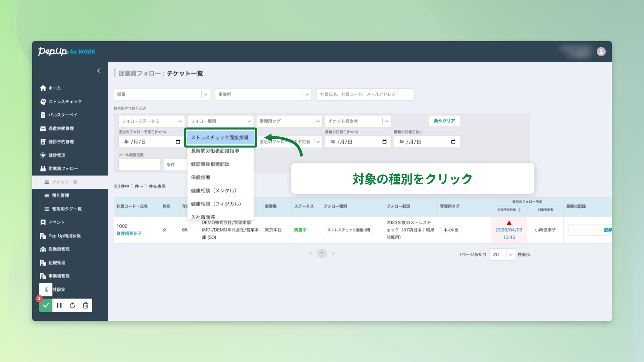Click the Pep Up利用状況 building icon
Screen dimensions: 644x362
click(x=43, y=236)
